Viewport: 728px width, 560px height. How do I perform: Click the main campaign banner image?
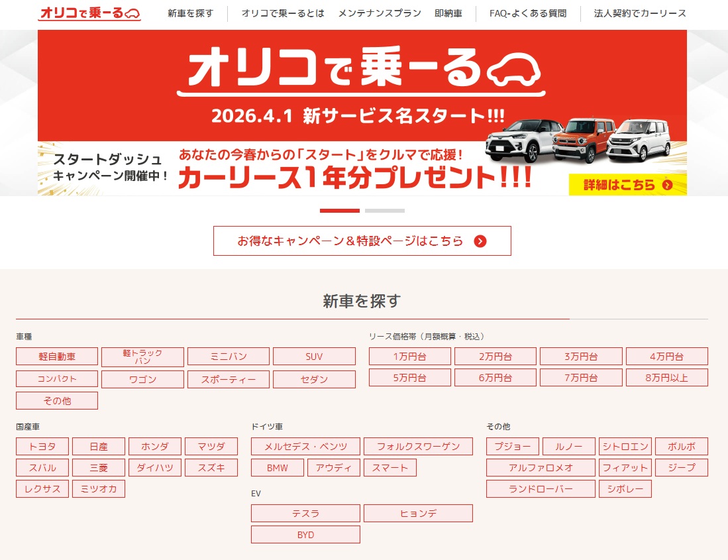(362, 113)
